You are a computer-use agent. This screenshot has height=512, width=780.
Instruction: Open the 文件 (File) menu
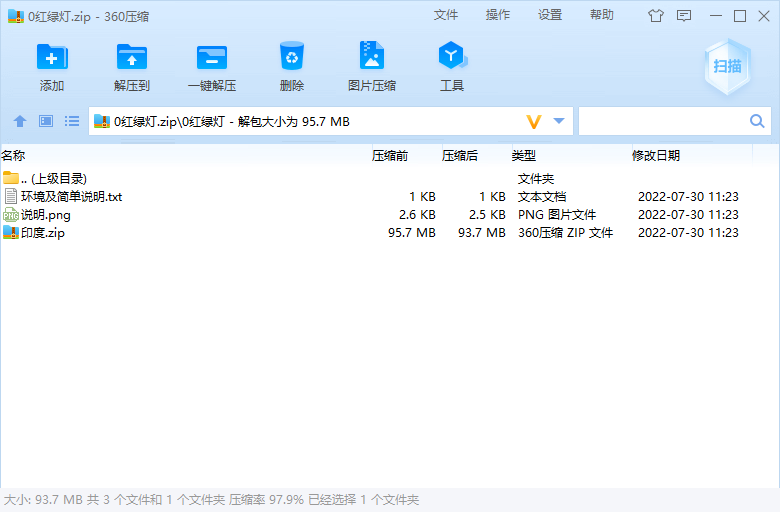pyautogui.click(x=446, y=15)
